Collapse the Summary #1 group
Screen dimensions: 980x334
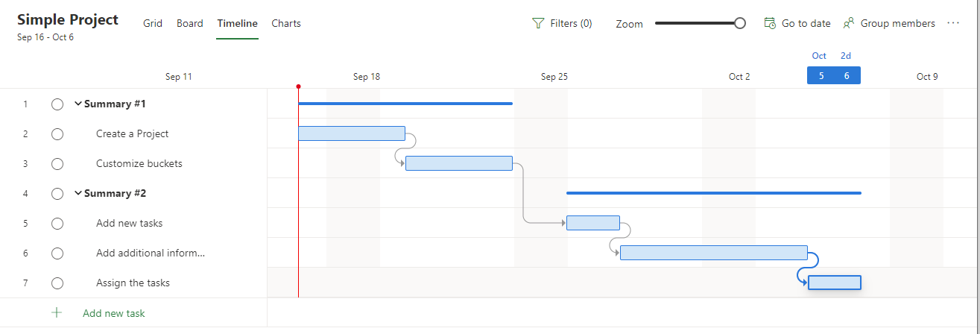pos(78,104)
